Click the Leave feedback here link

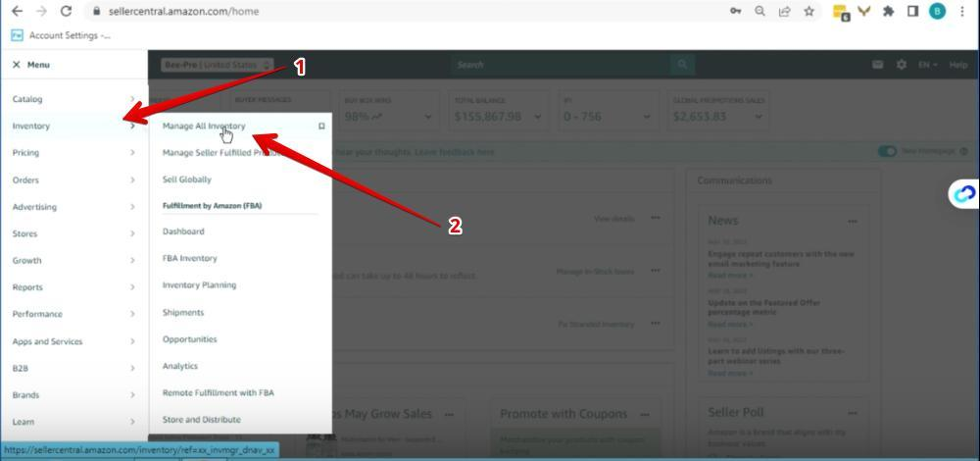tap(455, 152)
